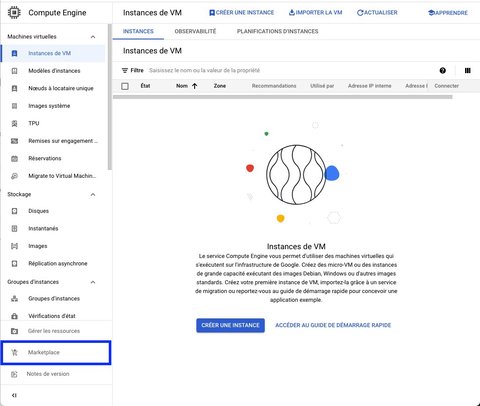Click the Notes de version icon
This screenshot has width=480, height=406.
[x=14, y=374]
